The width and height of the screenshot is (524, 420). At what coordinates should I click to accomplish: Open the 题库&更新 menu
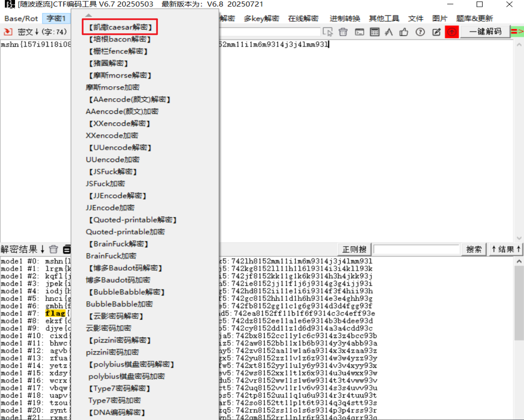(x=474, y=18)
